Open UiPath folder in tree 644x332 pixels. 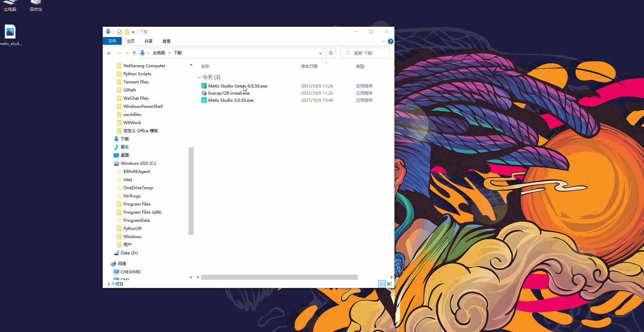pos(130,90)
